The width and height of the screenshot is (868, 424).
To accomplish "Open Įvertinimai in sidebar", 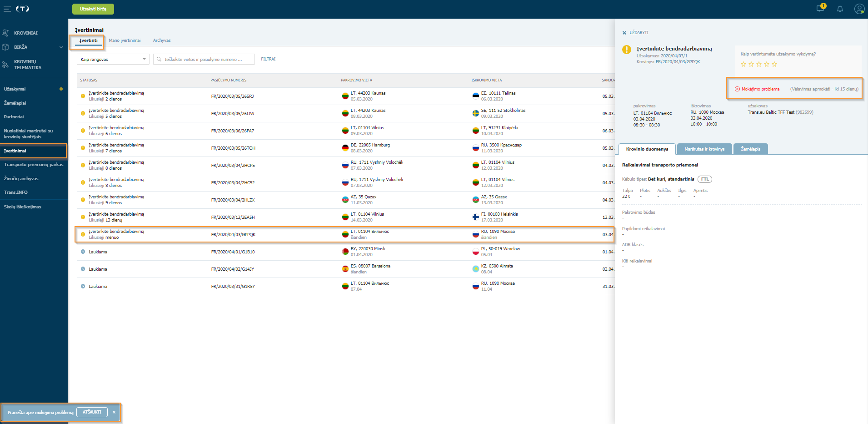I will (x=15, y=151).
